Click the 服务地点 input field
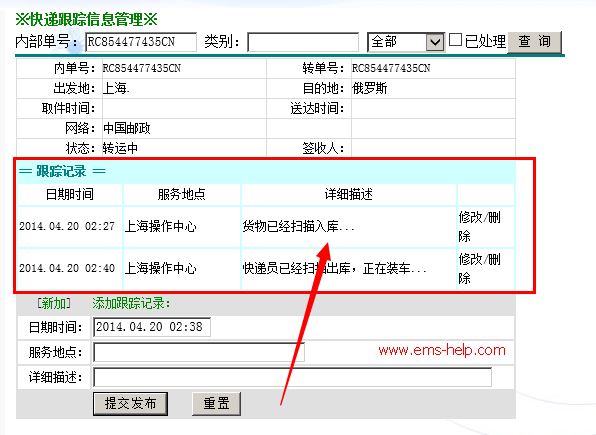This screenshot has height=435, width=596. click(x=199, y=352)
